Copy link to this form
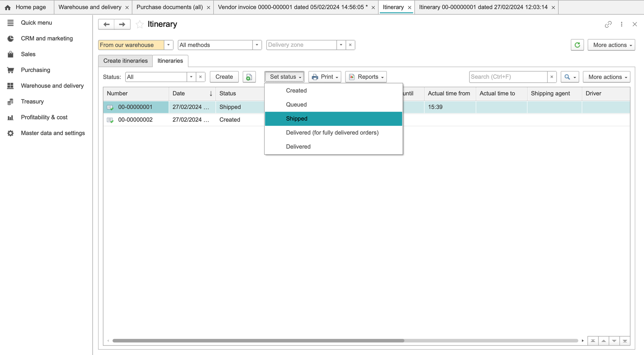This screenshot has height=355, width=644. tap(608, 24)
